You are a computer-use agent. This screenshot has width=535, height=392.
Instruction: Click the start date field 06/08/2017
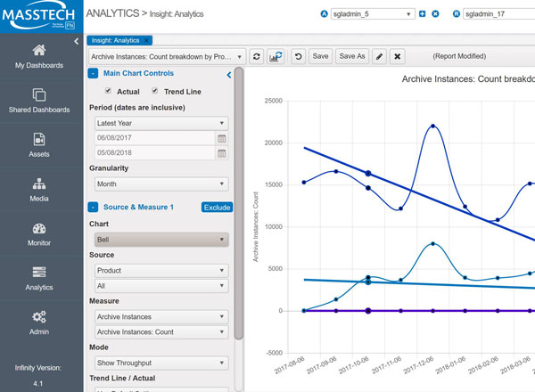click(x=155, y=138)
